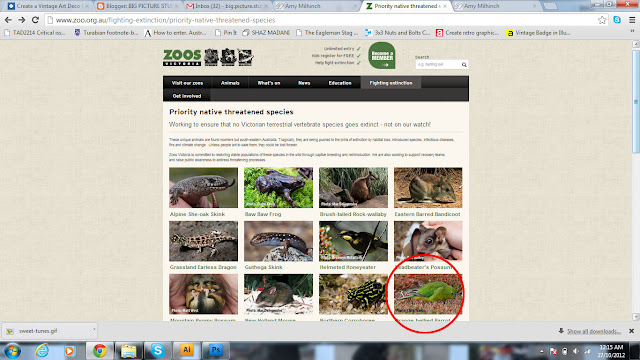640x360 pixels.
Task: Open the Windows Start button
Action: click(12, 351)
